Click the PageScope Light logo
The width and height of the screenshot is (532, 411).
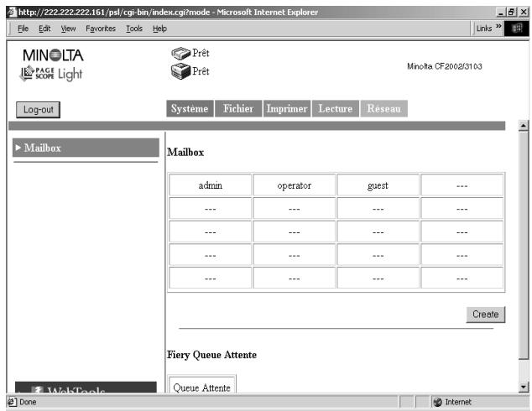tap(51, 74)
